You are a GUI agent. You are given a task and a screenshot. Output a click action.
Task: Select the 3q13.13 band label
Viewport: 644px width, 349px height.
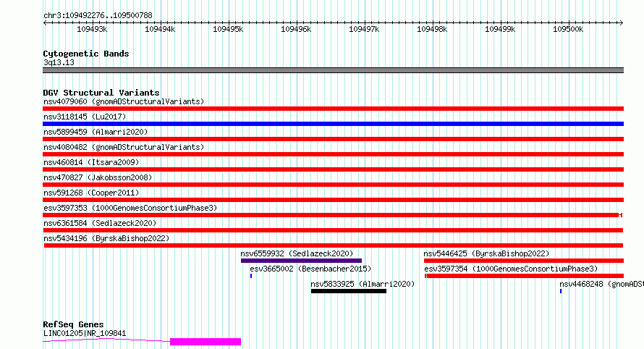click(x=59, y=62)
